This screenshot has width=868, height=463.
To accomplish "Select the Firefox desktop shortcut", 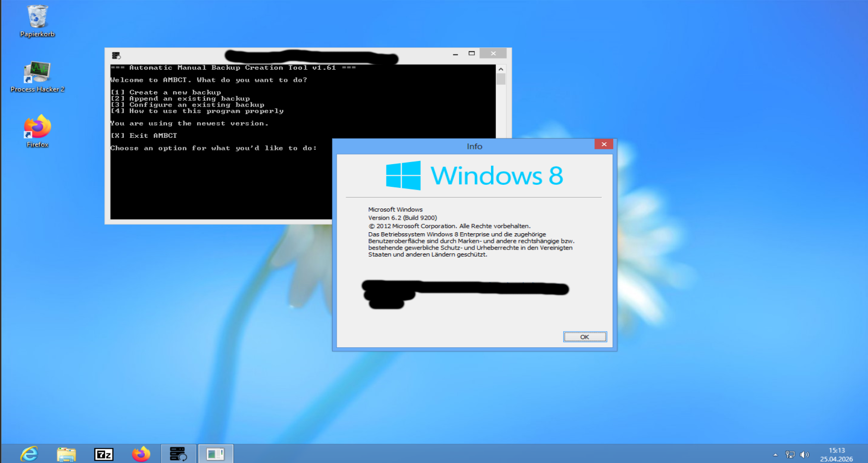I will (x=37, y=131).
